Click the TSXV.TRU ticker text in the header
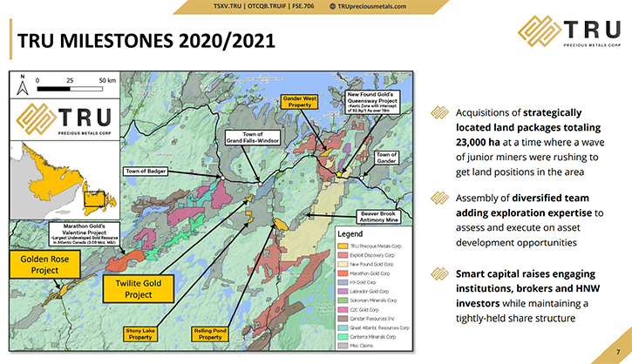632x364 pixels. (x=228, y=6)
